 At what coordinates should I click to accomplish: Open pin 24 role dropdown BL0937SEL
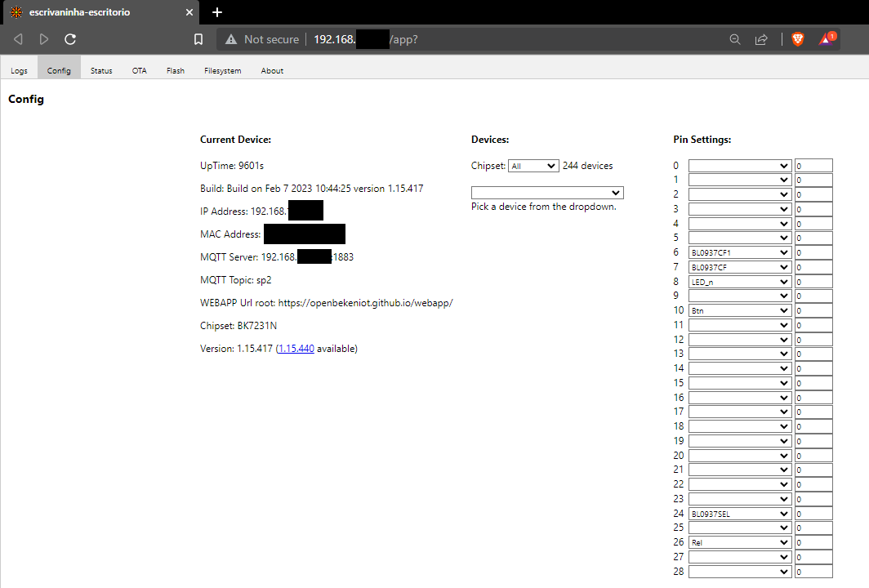(740, 514)
